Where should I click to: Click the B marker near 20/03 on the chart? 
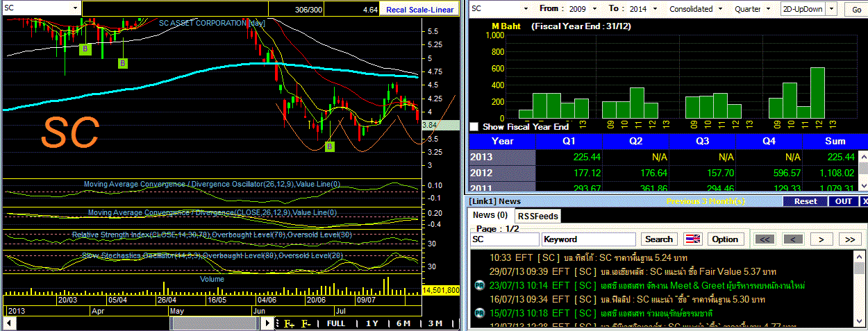point(85,49)
